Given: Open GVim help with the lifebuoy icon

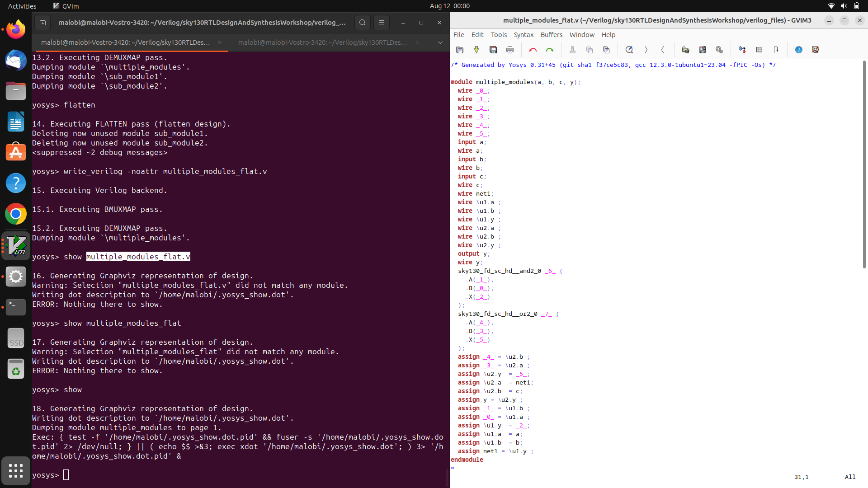Looking at the screenshot, I should pyautogui.click(x=815, y=50).
